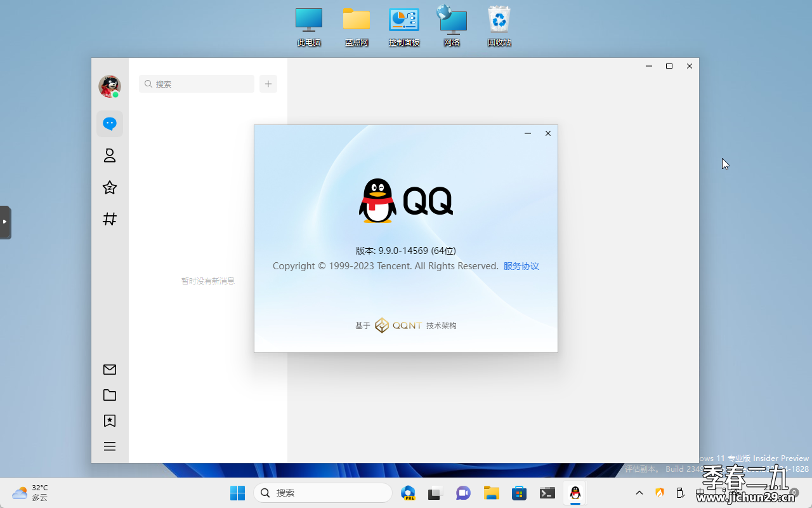Open Task View in taskbar
This screenshot has height=508, width=812.
435,493
